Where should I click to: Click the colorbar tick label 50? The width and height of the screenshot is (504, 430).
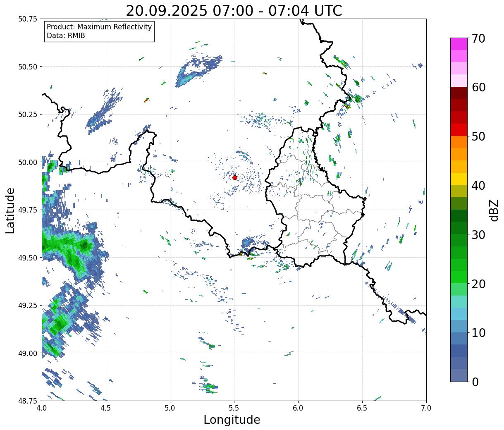pos(478,136)
